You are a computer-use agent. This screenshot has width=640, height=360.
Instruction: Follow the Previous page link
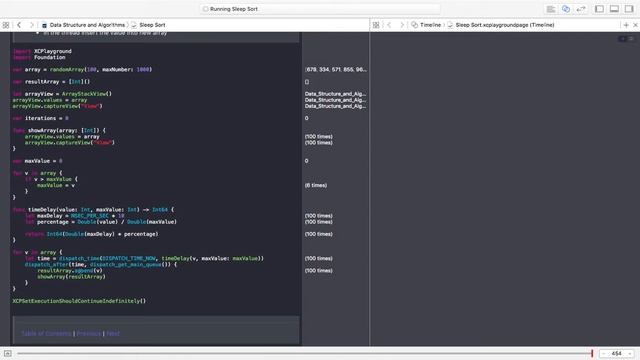click(x=89, y=333)
